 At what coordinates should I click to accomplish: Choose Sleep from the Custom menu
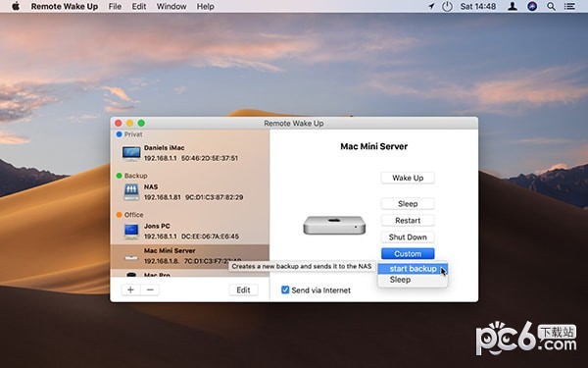point(413,280)
